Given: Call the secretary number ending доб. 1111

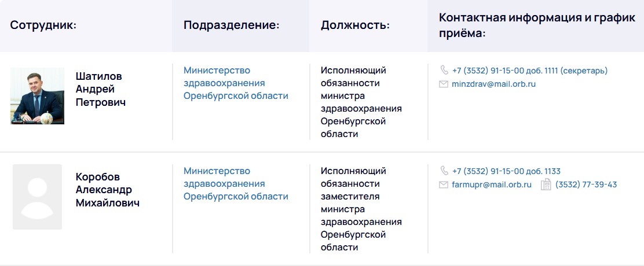Looking at the screenshot, I should click(530, 71).
